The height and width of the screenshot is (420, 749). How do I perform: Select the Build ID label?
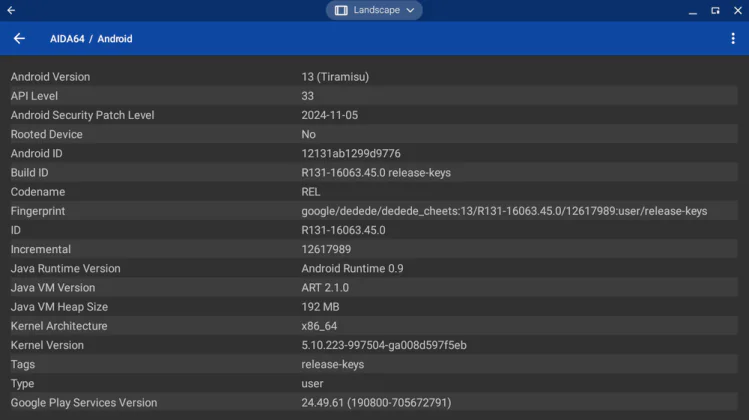click(x=29, y=172)
